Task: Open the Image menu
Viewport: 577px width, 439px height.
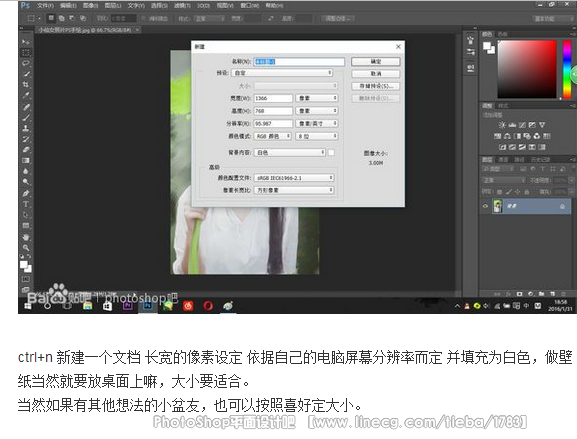Action: (x=90, y=6)
